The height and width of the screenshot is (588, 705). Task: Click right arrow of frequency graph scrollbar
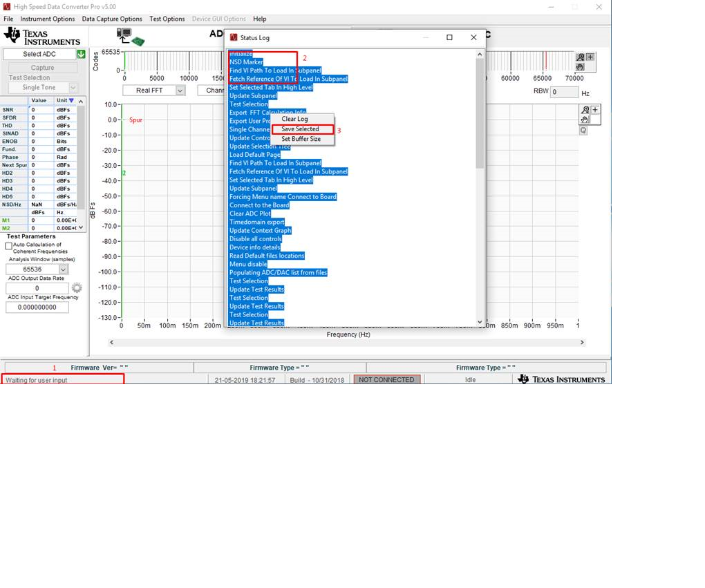582,343
